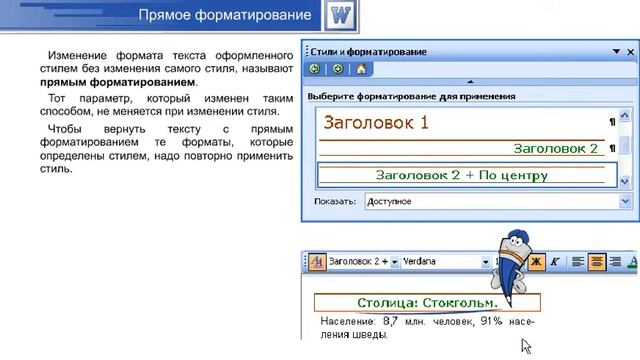640x360 pixels.
Task: Click paragraph mark beside Заголовок 1
Action: pyautogui.click(x=612, y=122)
